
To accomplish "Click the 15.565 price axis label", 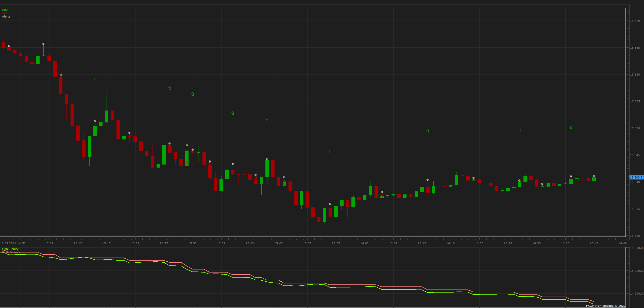I will 635,48.
